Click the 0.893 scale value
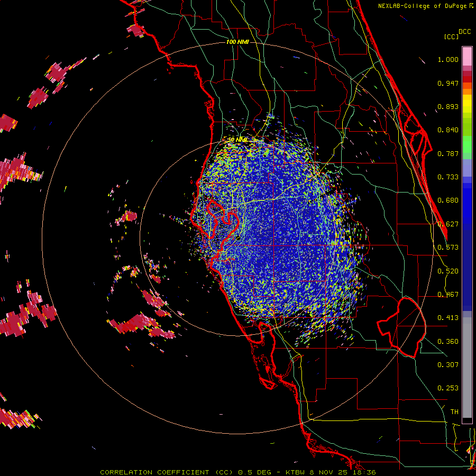Screen dimensions: 476x476 tap(448, 106)
